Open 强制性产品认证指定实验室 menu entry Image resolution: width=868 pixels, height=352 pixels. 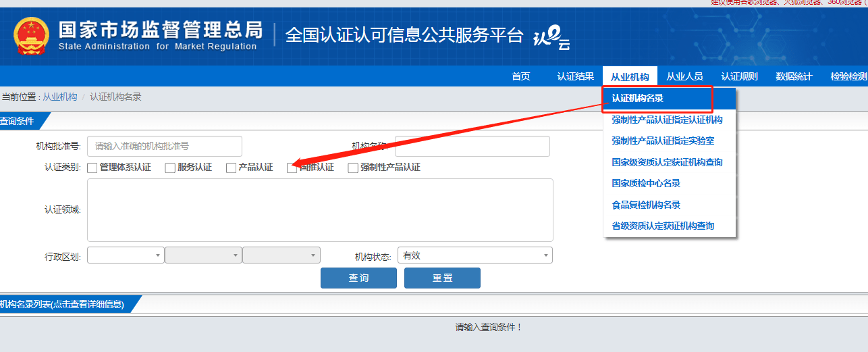point(663,141)
